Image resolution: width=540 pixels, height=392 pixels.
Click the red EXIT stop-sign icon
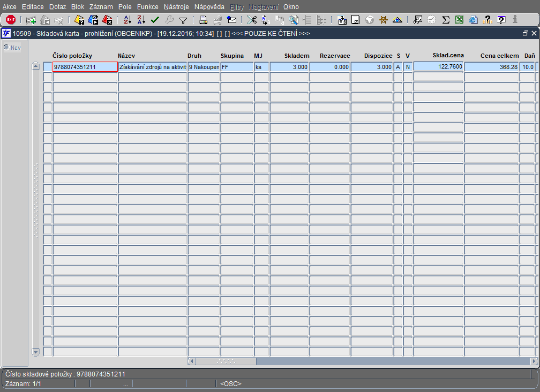(11, 20)
